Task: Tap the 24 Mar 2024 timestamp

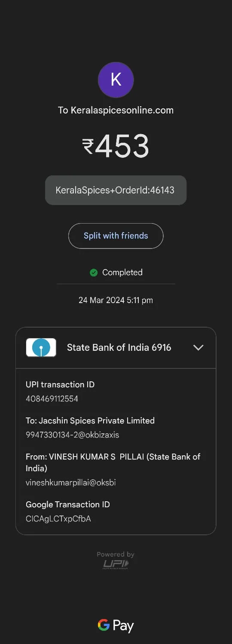Action: (x=116, y=300)
